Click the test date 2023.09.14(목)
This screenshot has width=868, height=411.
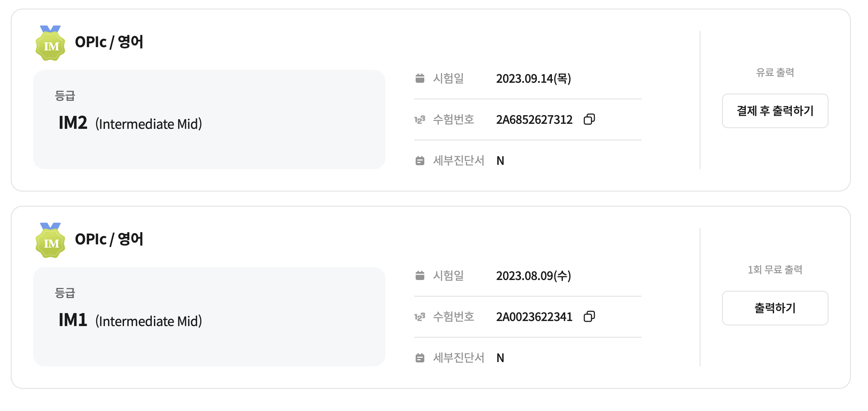click(x=534, y=78)
